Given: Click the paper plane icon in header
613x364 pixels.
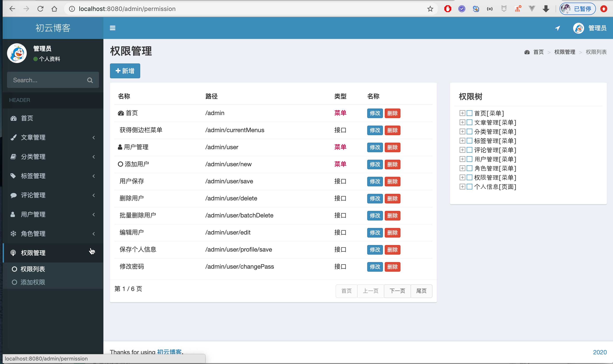Looking at the screenshot, I should click(x=558, y=28).
